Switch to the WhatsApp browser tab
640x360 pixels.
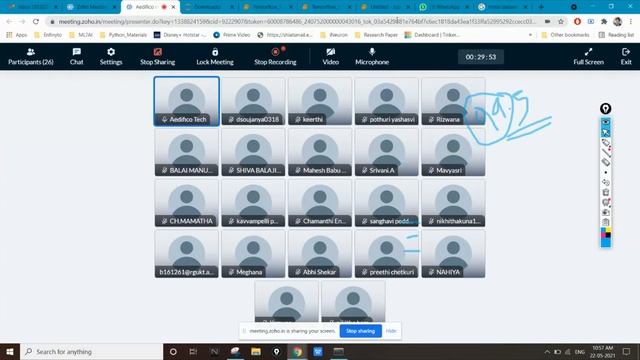443,7
